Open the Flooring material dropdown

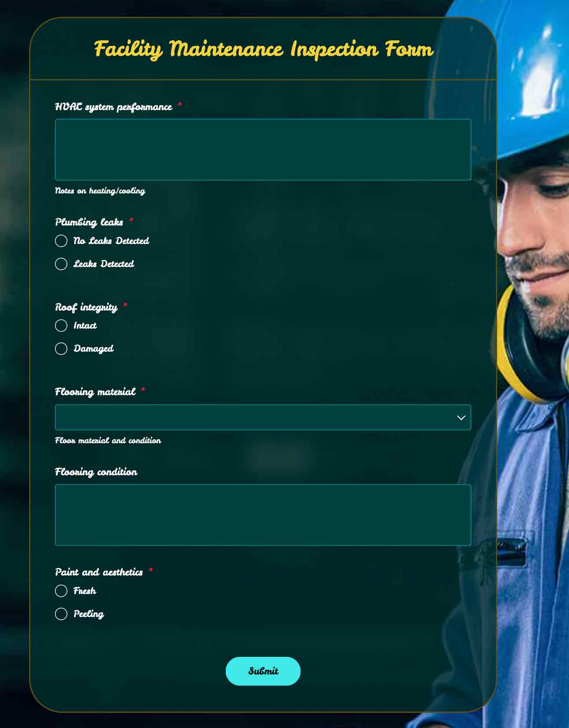pos(263,417)
